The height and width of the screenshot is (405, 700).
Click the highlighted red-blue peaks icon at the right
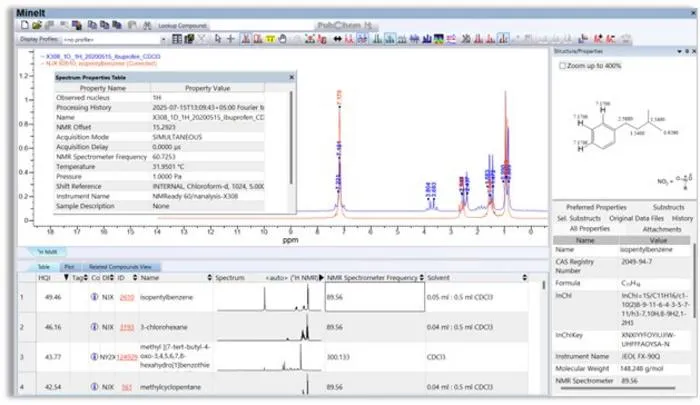click(x=503, y=39)
